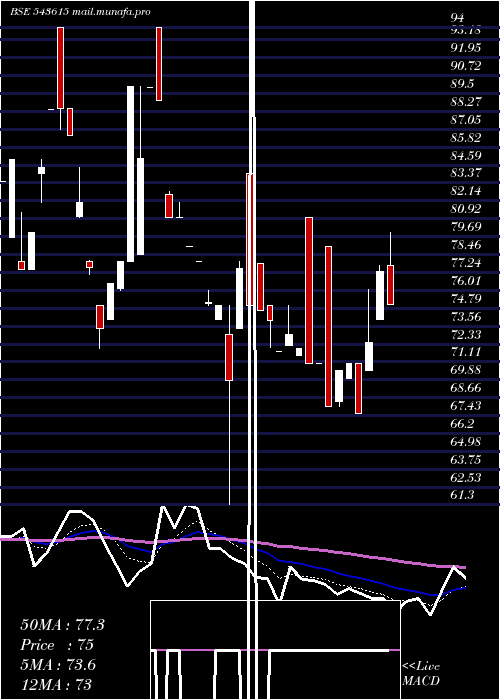Select the 12MA : 73 readout

pos(56,684)
